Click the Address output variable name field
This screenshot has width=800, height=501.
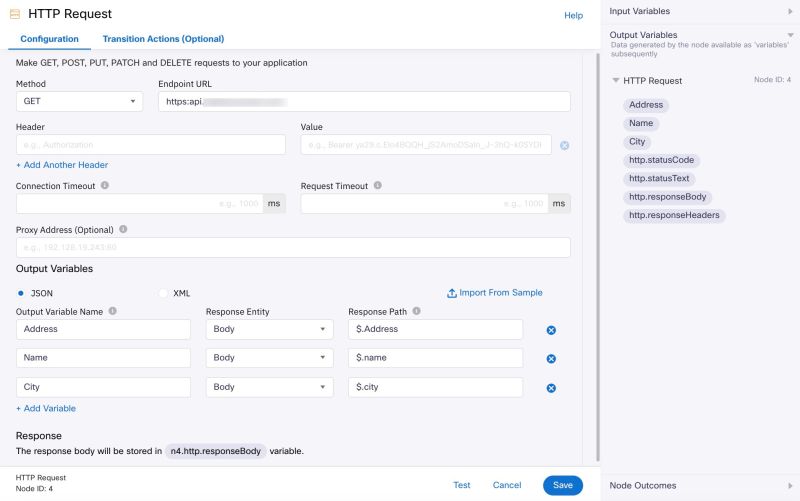click(x=103, y=329)
